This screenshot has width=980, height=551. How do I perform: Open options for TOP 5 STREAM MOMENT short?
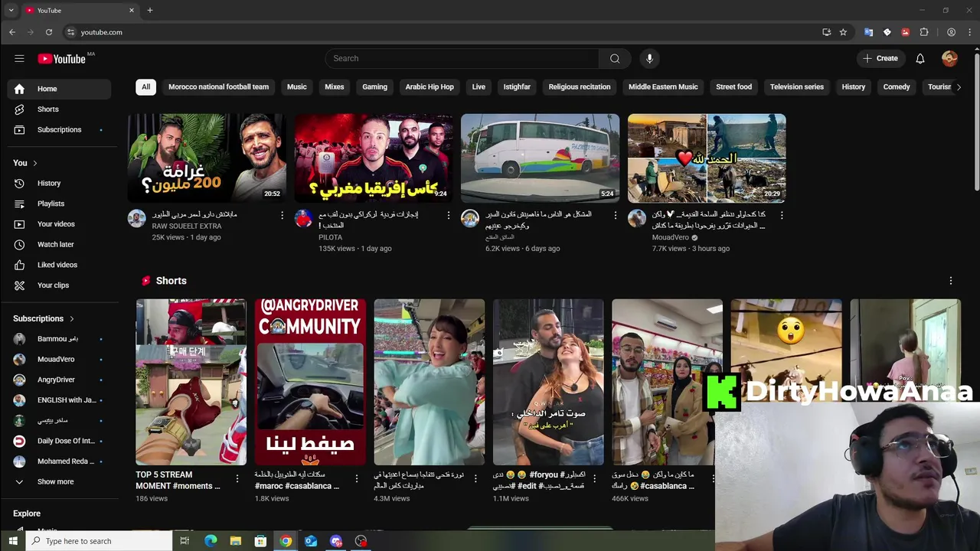pos(237,478)
